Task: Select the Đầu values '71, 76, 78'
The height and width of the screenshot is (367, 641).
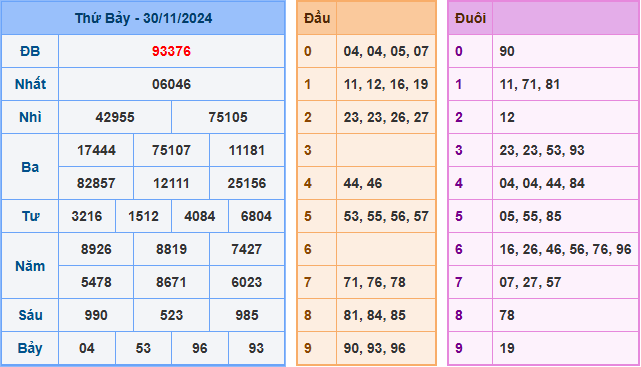Action: [x=374, y=282]
